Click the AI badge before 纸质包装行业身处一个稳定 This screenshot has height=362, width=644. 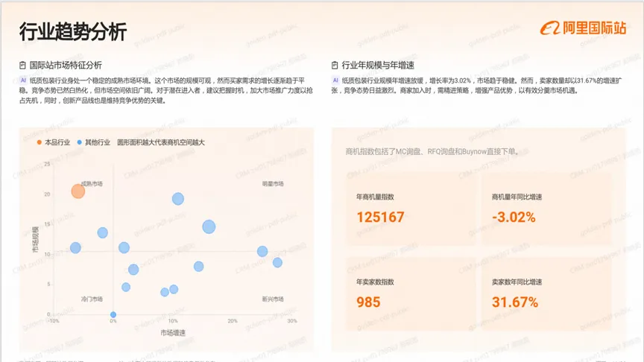click(x=23, y=80)
